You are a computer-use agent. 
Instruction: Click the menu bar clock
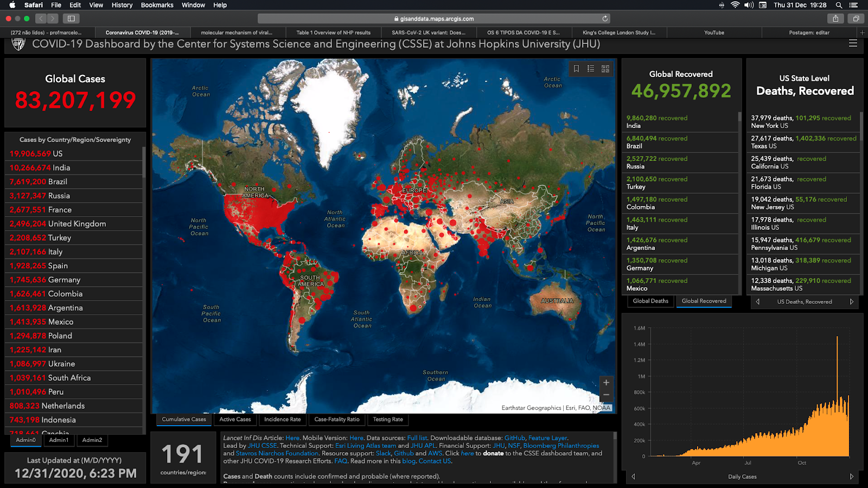tap(800, 5)
